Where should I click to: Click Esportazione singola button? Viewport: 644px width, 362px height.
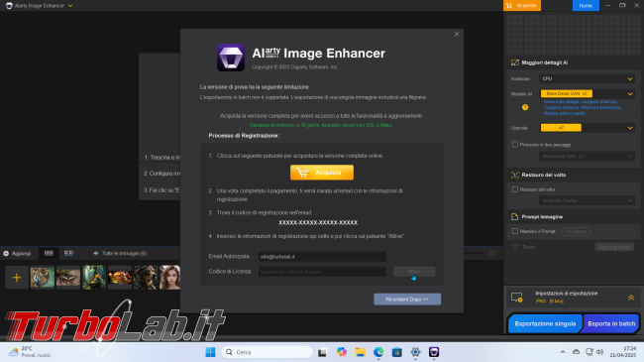[545, 323]
